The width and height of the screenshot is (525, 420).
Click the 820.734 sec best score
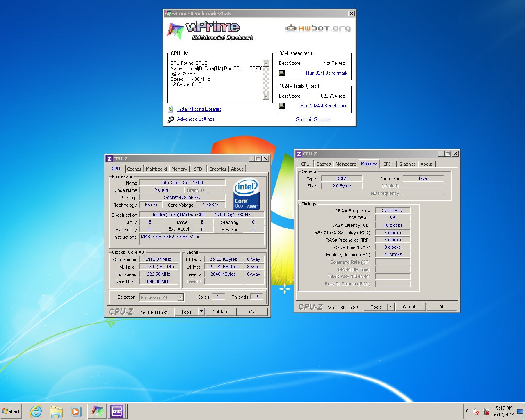click(333, 96)
